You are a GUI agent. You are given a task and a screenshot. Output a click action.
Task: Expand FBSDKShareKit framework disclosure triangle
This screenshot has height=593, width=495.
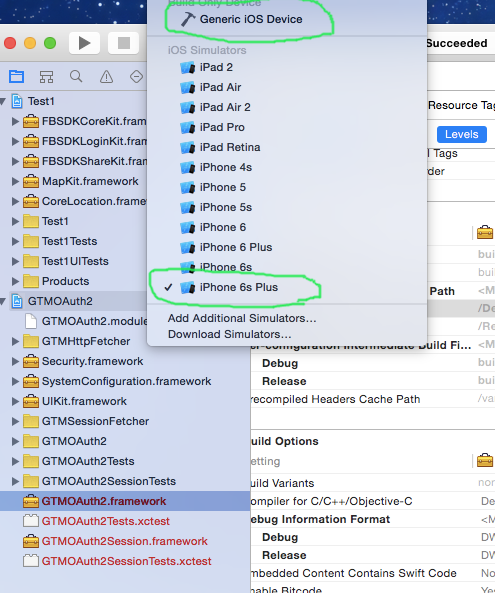click(x=15, y=161)
